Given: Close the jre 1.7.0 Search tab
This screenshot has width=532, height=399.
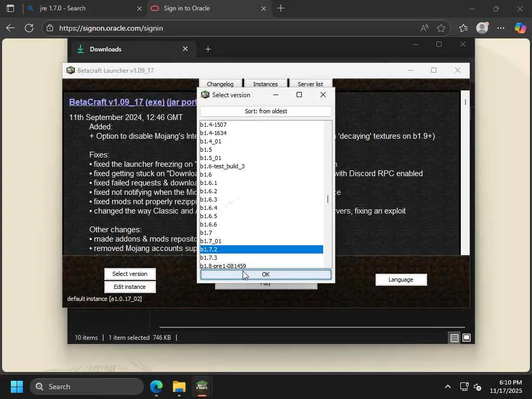Looking at the screenshot, I should [x=139, y=8].
